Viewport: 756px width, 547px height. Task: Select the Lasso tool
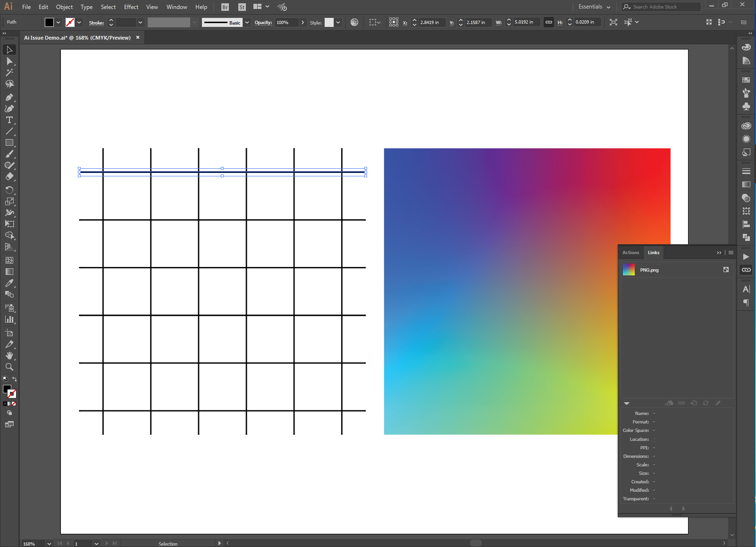pyautogui.click(x=9, y=84)
